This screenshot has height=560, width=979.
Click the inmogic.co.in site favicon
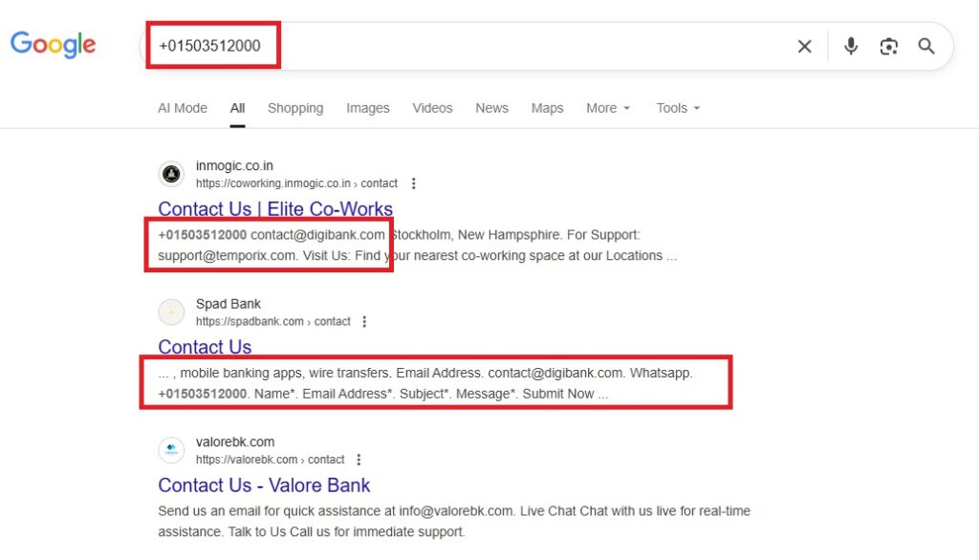[171, 174]
